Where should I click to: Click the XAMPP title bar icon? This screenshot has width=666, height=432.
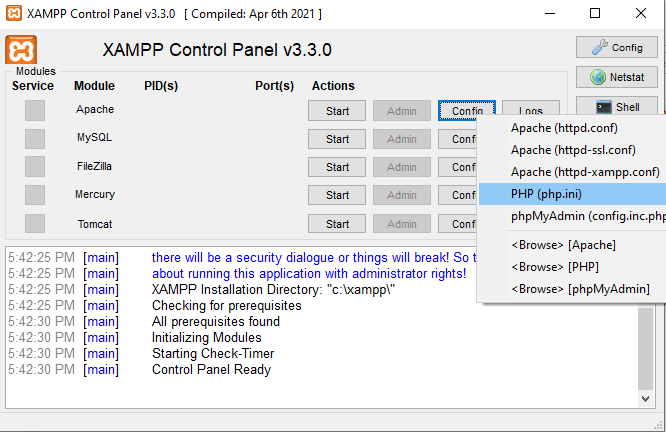coord(14,13)
